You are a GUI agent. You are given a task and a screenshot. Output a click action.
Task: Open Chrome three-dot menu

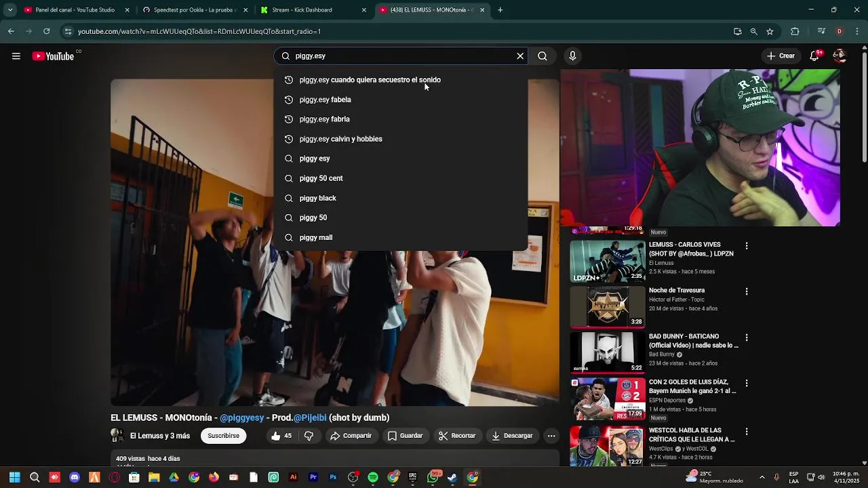tap(857, 31)
